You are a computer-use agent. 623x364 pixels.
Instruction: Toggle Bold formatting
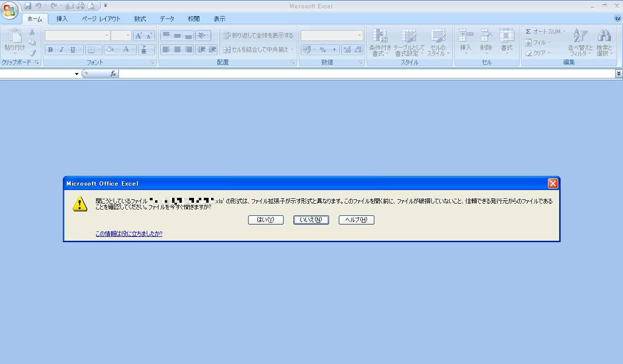pos(50,50)
